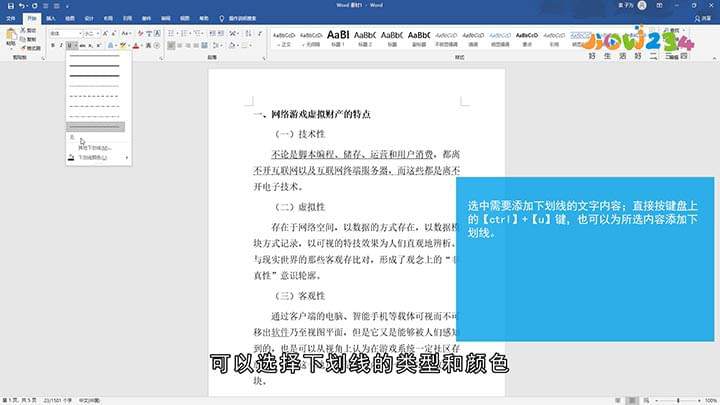The width and height of the screenshot is (720, 405).
Task: Apply the No Spacing style
Action: click(311, 39)
